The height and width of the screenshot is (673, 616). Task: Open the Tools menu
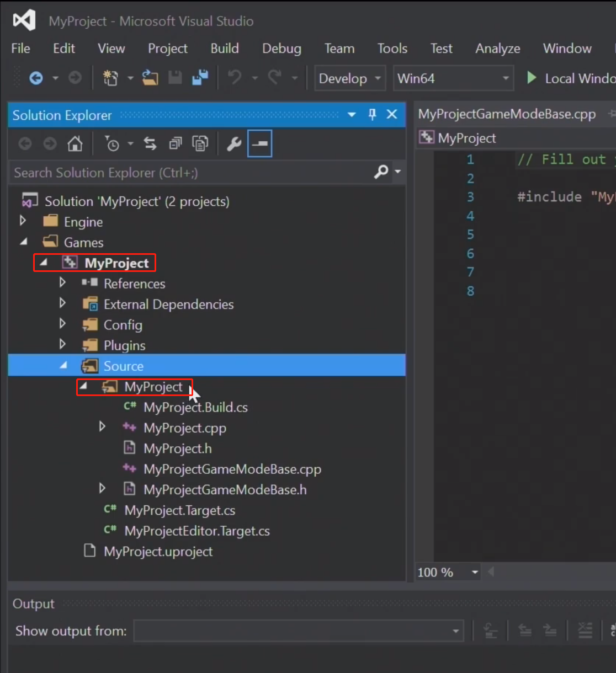(x=392, y=49)
